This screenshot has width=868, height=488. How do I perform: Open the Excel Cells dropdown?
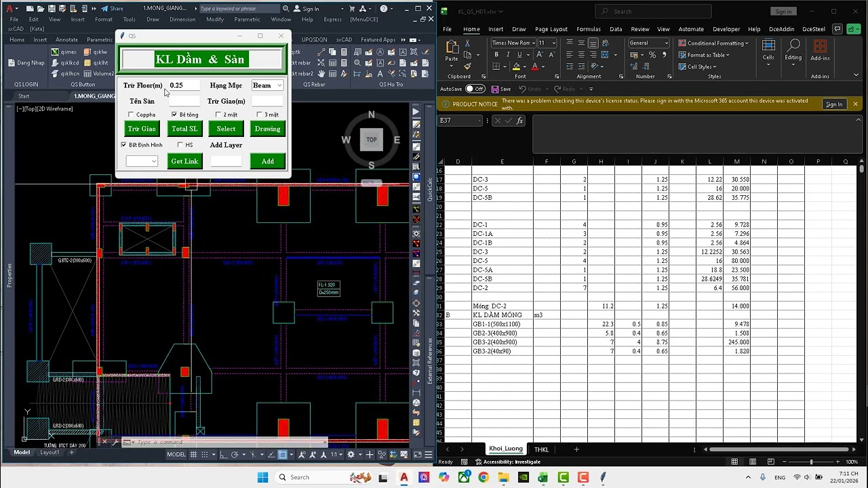tap(768, 52)
